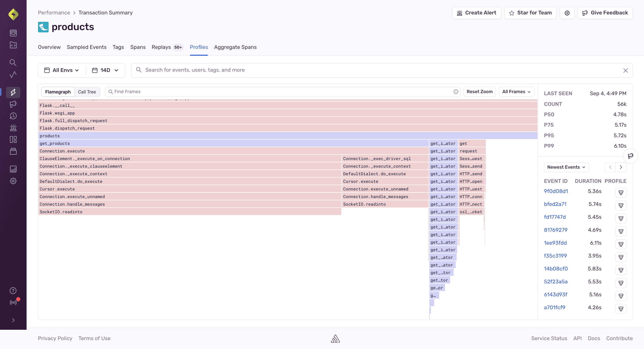Viewport: 644px width, 349px height.
Task: Open the Sampled Events tab
Action: 87,47
